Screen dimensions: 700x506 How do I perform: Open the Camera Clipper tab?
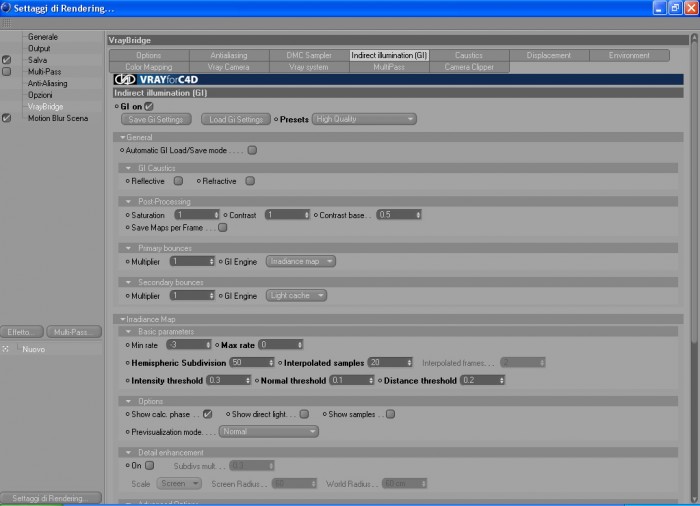[x=469, y=67]
